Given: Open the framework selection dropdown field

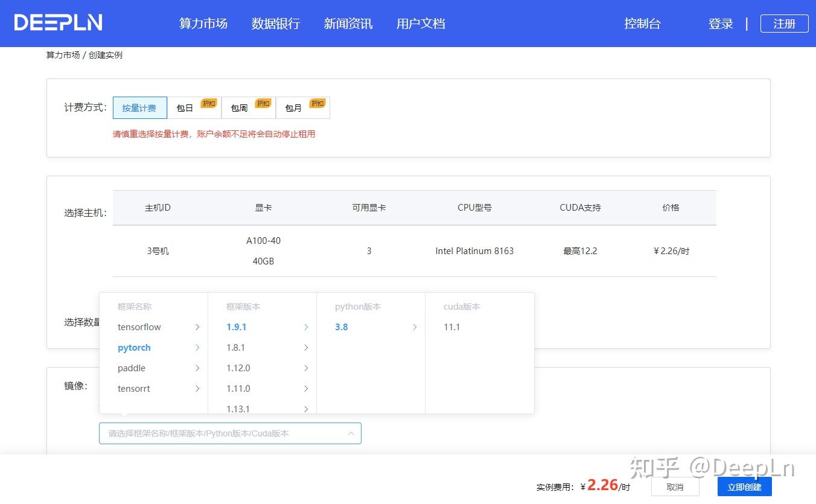Looking at the screenshot, I should coord(230,433).
